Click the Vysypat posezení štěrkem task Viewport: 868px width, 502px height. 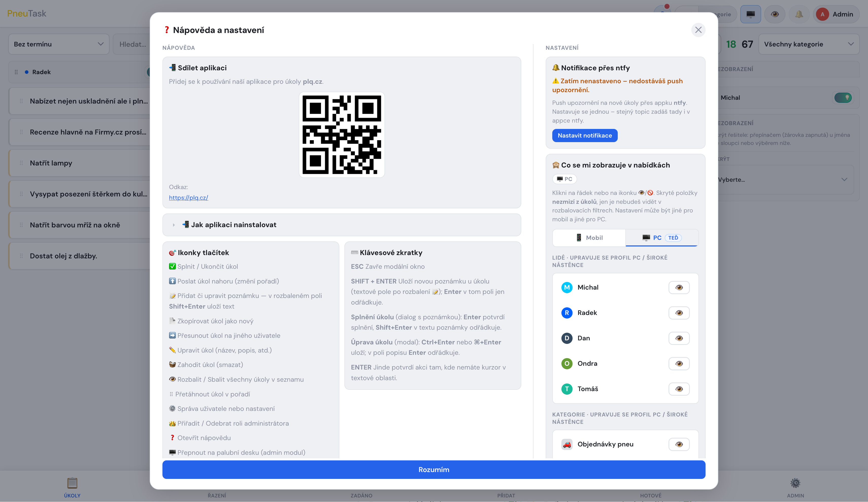tap(80, 194)
